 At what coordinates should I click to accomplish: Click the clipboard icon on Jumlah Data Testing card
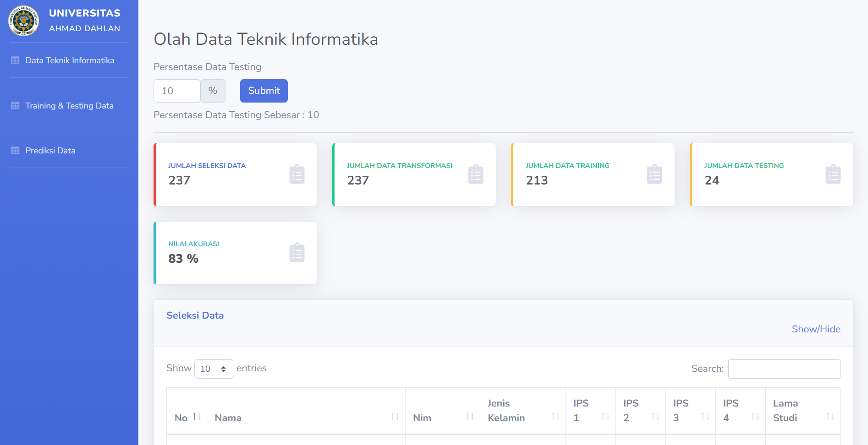(833, 174)
